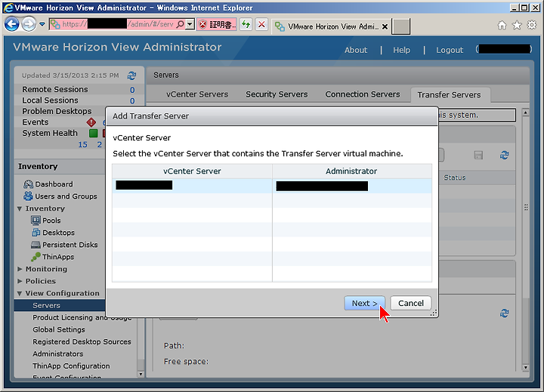Open Problem Desktops summary

pyautogui.click(x=57, y=111)
